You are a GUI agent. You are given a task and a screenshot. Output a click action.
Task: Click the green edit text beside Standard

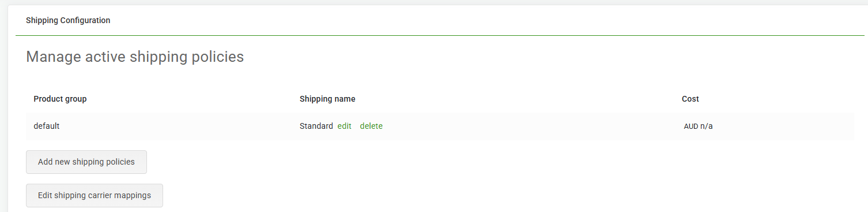[344, 126]
